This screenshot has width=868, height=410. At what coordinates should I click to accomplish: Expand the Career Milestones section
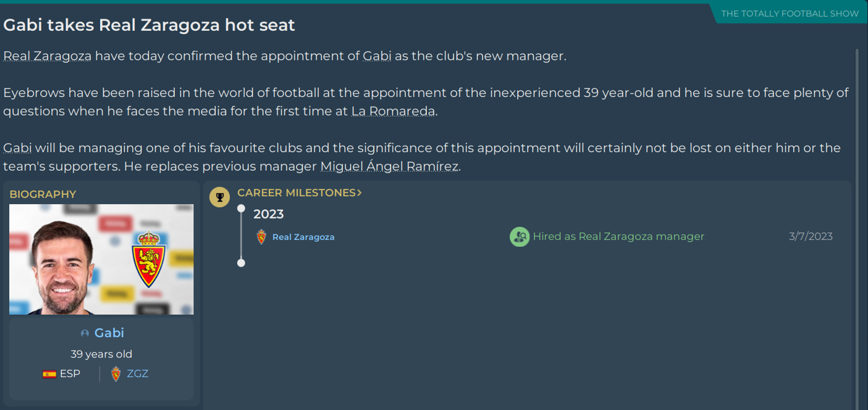299,193
